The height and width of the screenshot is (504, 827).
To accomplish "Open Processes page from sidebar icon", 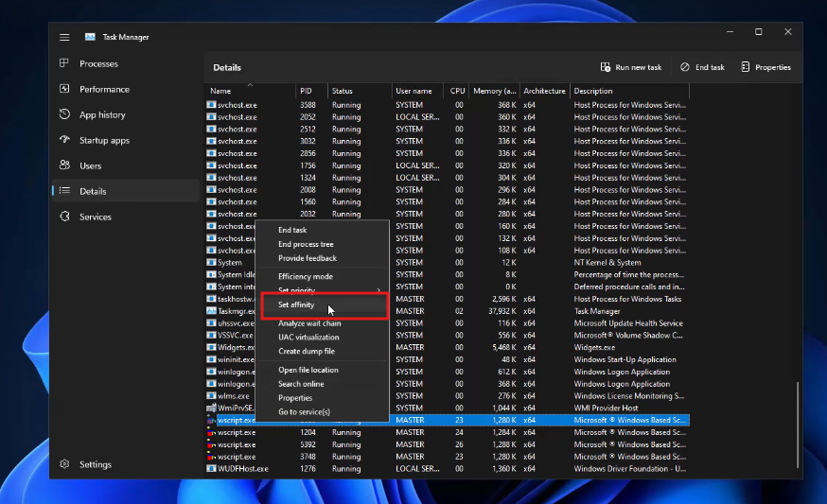I will click(x=64, y=63).
